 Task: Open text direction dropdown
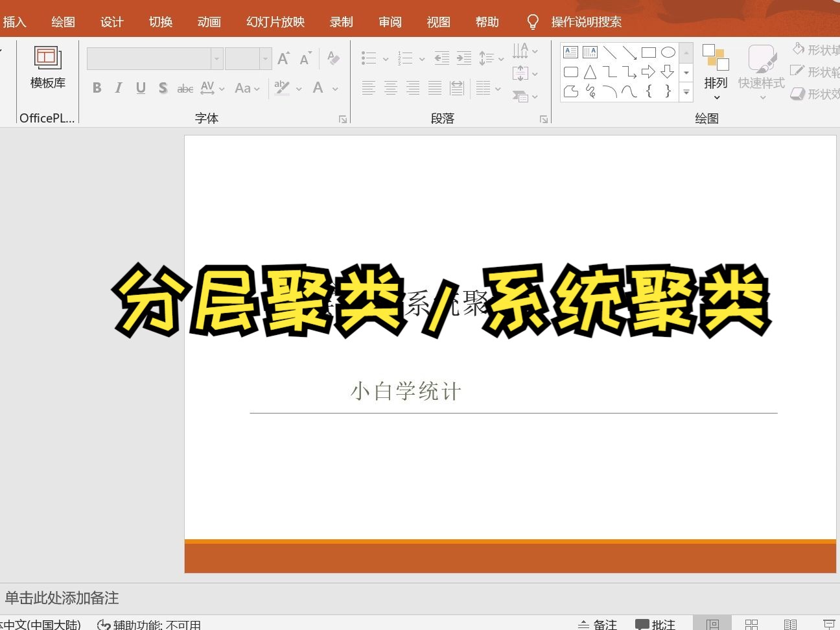pyautogui.click(x=525, y=51)
